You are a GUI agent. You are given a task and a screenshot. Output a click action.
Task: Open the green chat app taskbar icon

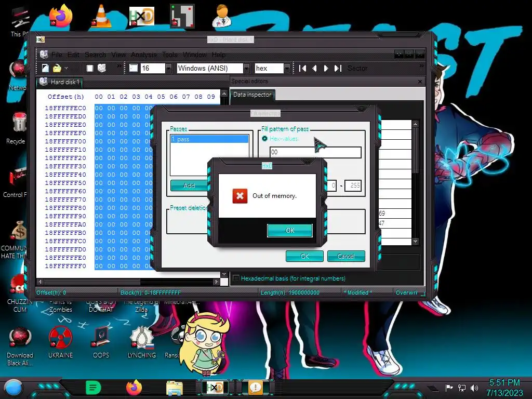94,388
